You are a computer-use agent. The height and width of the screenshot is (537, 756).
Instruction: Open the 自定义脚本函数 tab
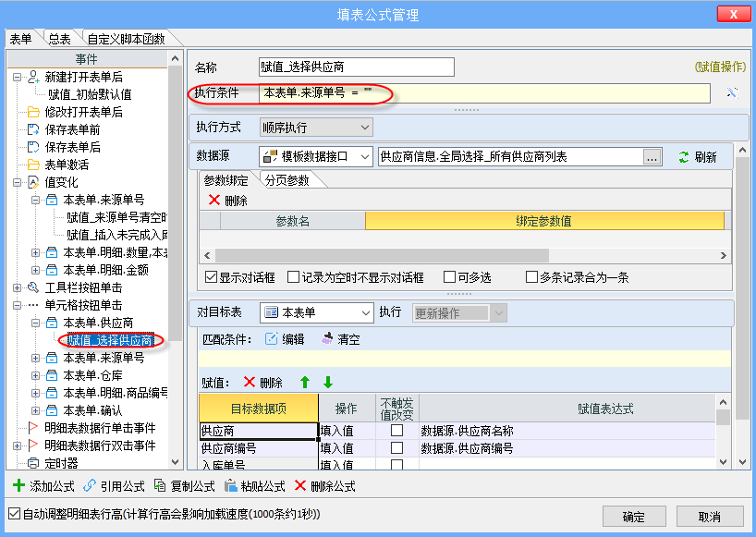coord(127,39)
